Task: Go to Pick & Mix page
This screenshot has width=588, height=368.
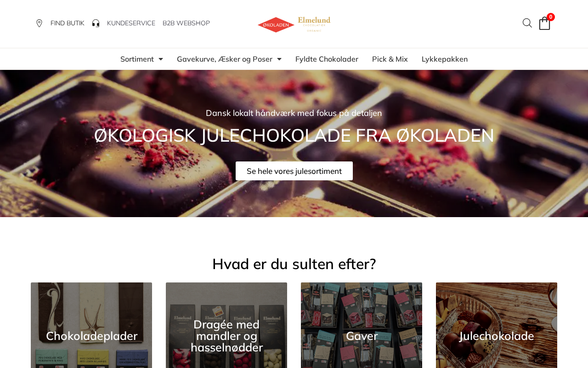Action: 390,59
